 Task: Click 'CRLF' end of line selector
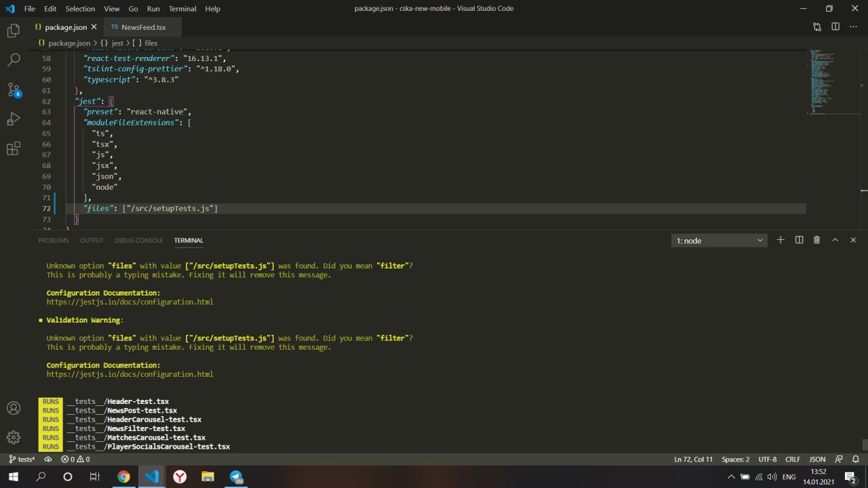[793, 459]
